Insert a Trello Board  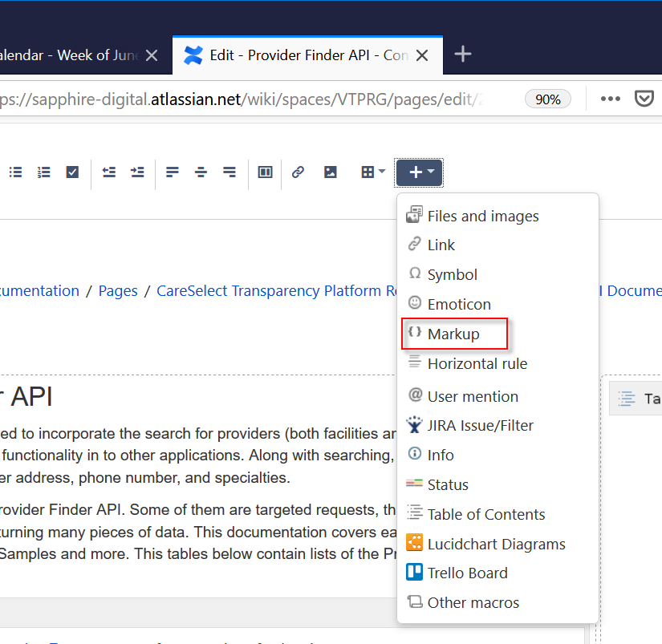tap(498, 573)
